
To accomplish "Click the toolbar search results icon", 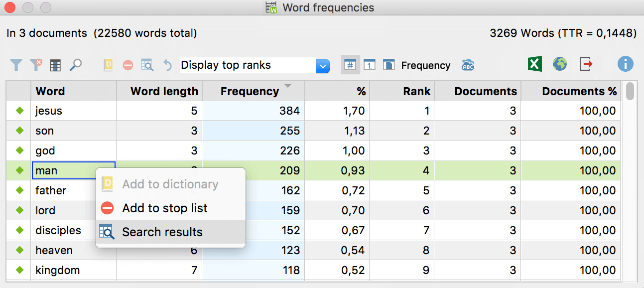I will [x=147, y=65].
